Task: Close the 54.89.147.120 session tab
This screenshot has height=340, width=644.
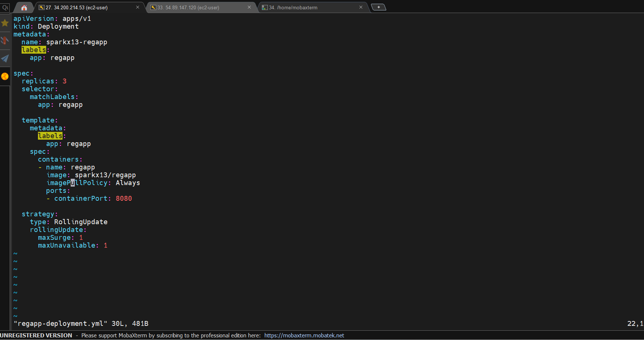Action: 249,7
